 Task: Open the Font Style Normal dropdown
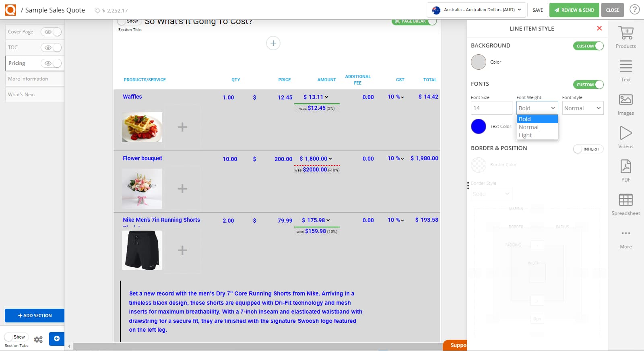click(583, 108)
